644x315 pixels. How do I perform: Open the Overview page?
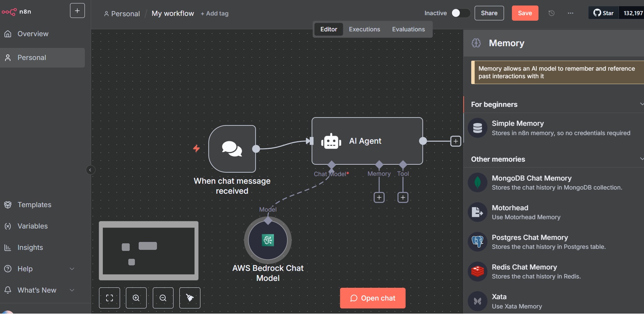(42, 34)
